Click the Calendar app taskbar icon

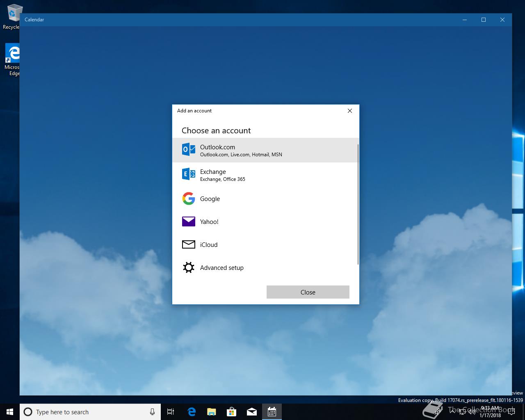pos(272,412)
